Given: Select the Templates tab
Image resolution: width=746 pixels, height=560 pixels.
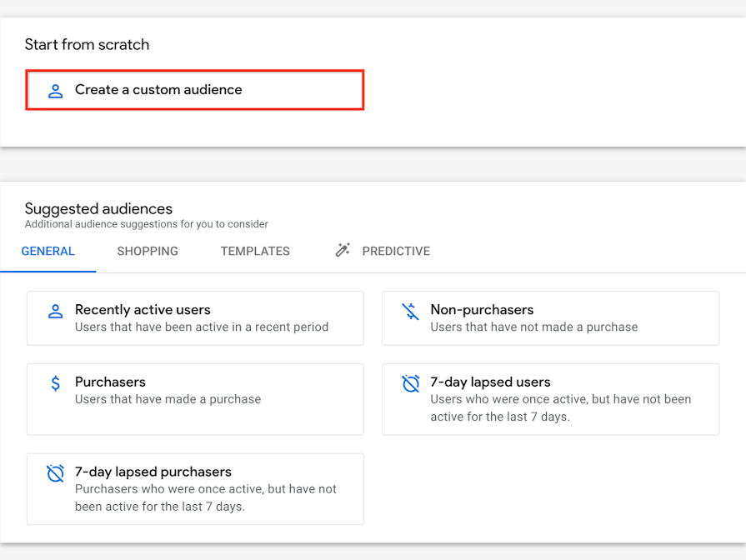Looking at the screenshot, I should click(x=255, y=251).
